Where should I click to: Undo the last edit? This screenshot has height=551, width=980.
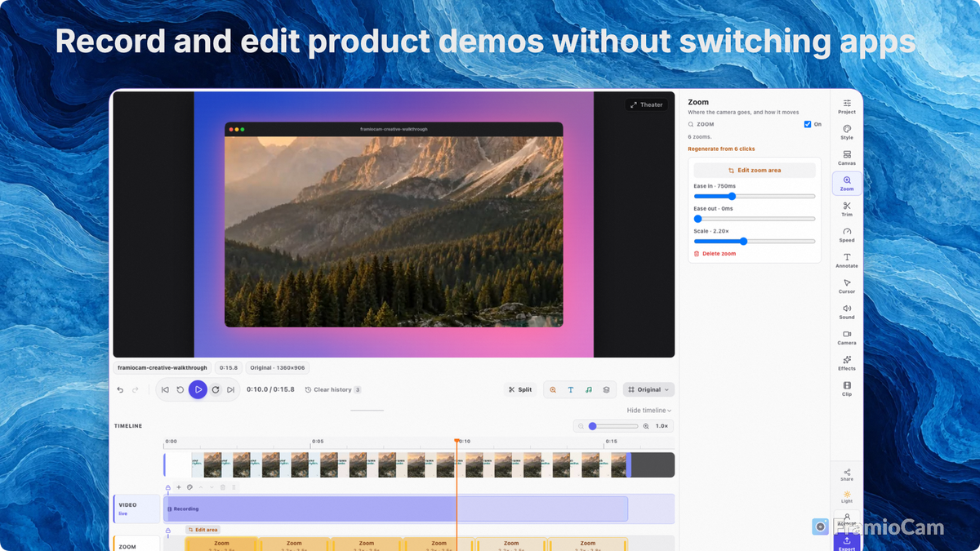120,389
